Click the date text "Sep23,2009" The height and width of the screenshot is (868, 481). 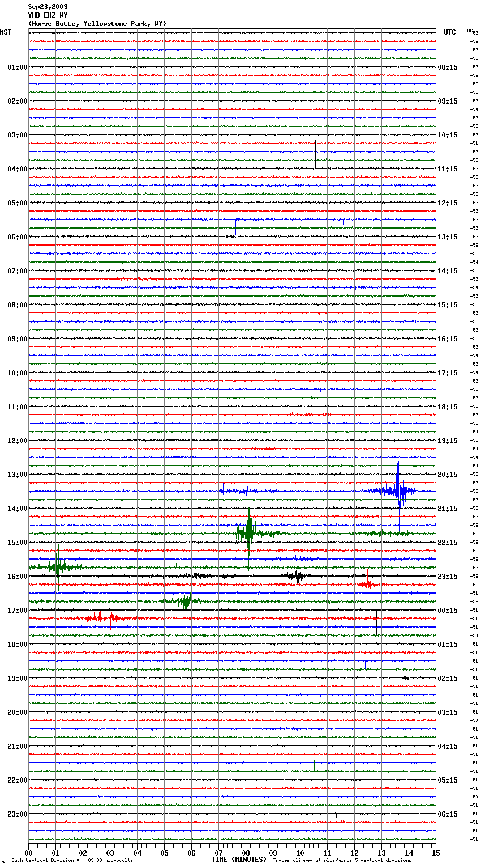click(48, 7)
